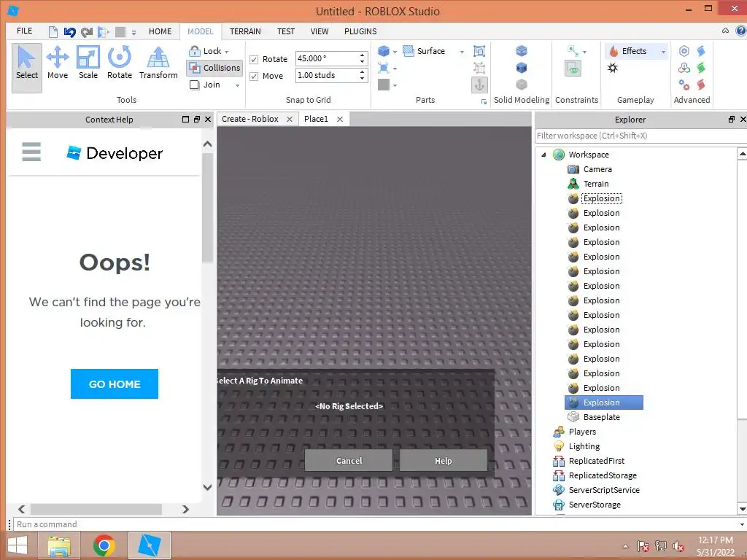Disable Rotate snap checkbox
Viewport: 747px width, 560px height.
click(x=254, y=60)
